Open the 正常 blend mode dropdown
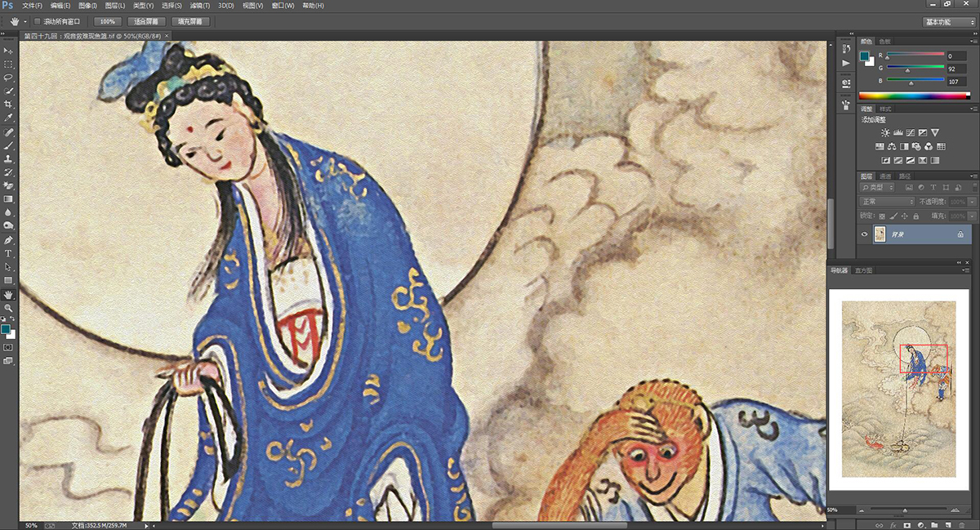The width and height of the screenshot is (980, 530). 888,202
